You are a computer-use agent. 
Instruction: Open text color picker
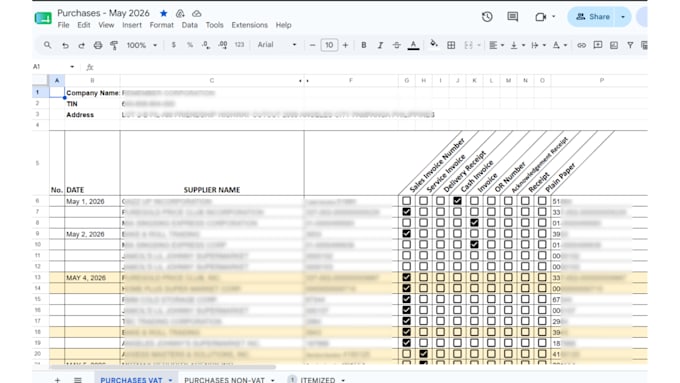[413, 45]
